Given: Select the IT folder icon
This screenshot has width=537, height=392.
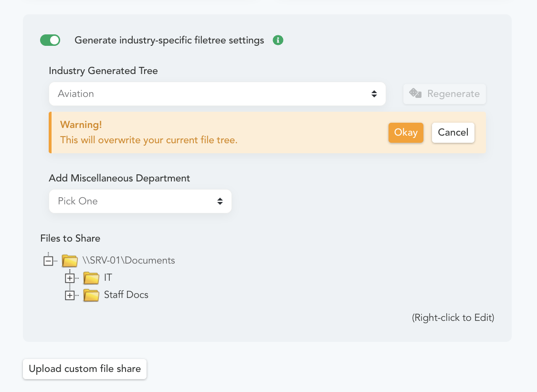Looking at the screenshot, I should 91,277.
